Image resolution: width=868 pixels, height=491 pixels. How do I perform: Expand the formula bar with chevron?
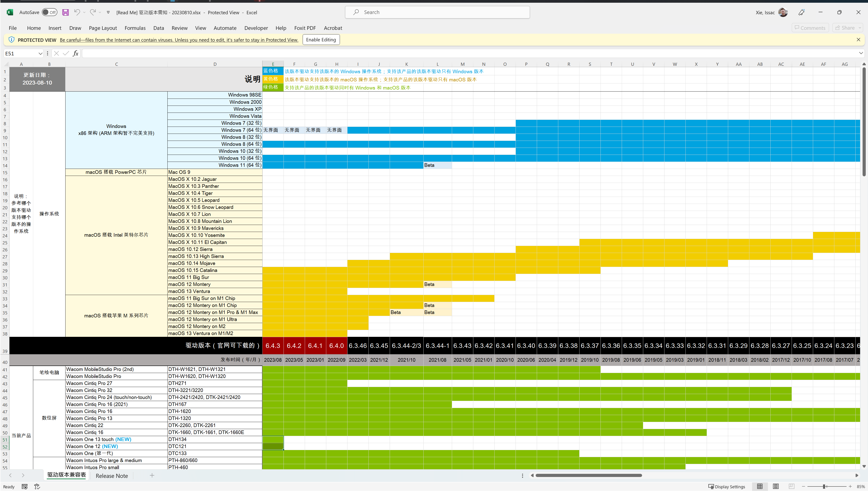861,53
